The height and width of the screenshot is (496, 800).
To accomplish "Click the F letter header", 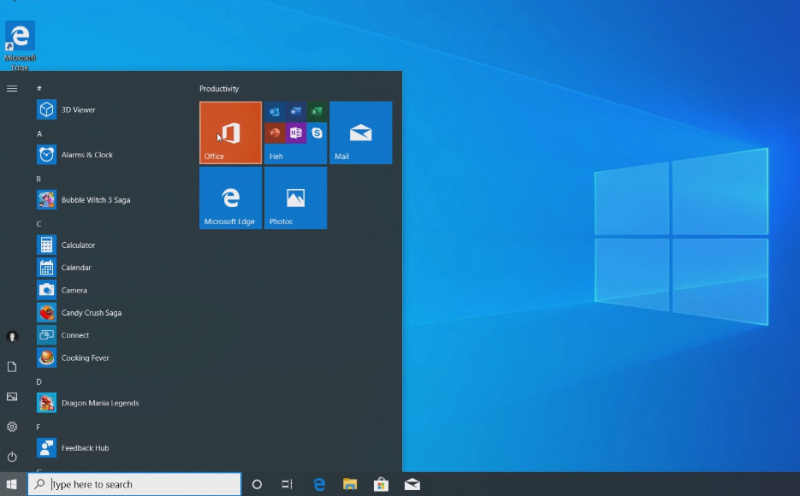I will tap(38, 427).
